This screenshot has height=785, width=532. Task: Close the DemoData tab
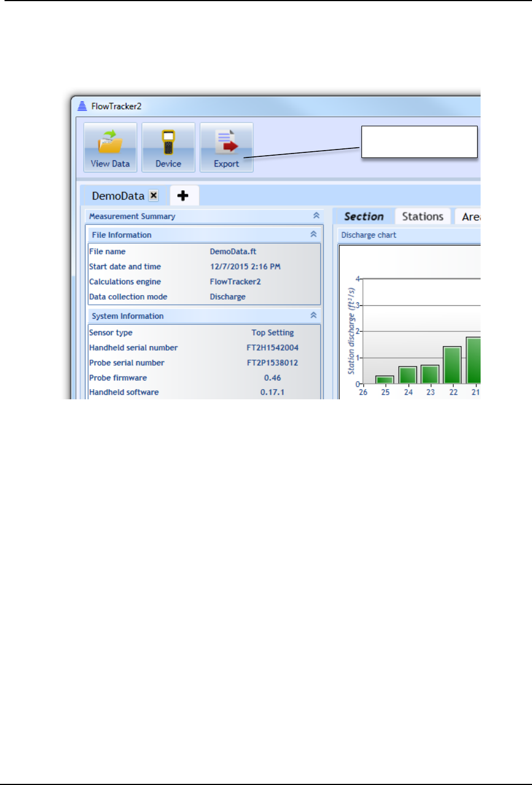(x=154, y=195)
